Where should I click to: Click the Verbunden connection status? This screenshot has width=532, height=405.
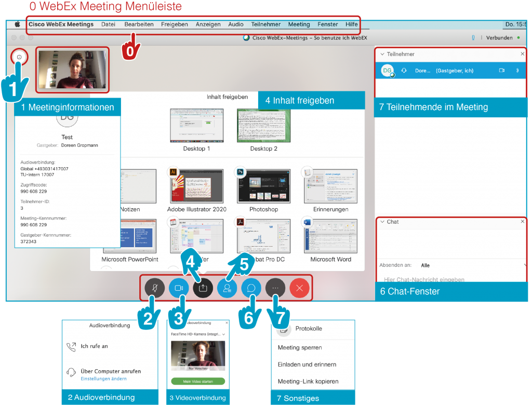(499, 38)
